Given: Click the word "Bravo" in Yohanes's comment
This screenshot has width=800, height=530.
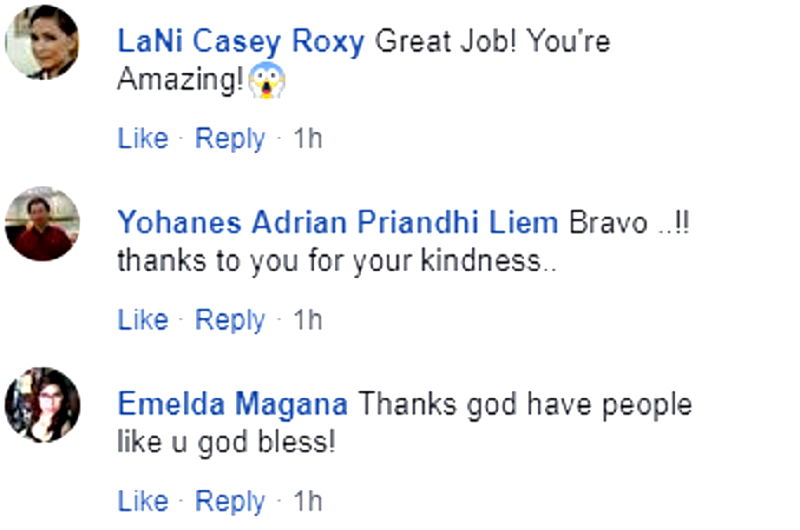Looking at the screenshot, I should tap(607, 223).
